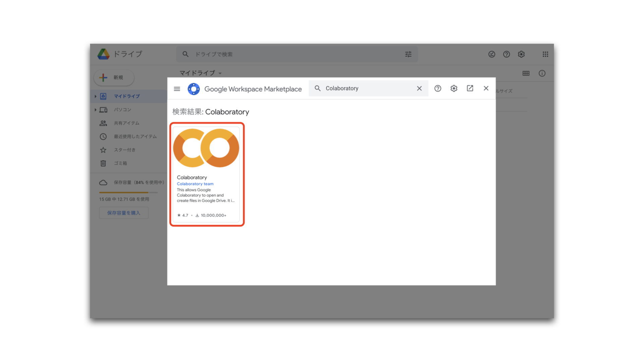Click the Colaboratory search input field
The height and width of the screenshot is (362, 644).
click(x=368, y=88)
